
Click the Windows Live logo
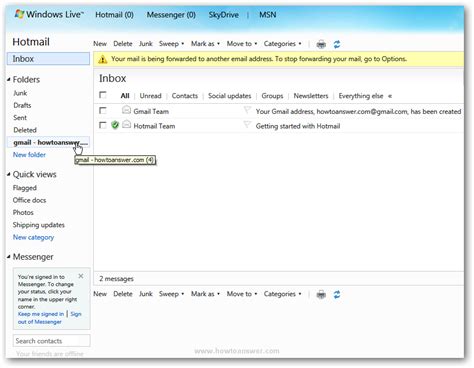(x=49, y=15)
